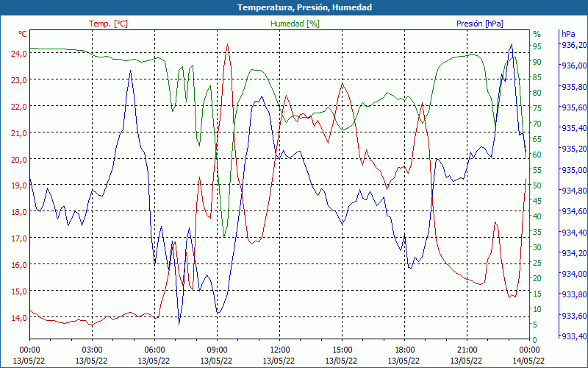This screenshot has width=588, height=368.
Task: Click the '21:00' time axis label
Action: pos(467,350)
